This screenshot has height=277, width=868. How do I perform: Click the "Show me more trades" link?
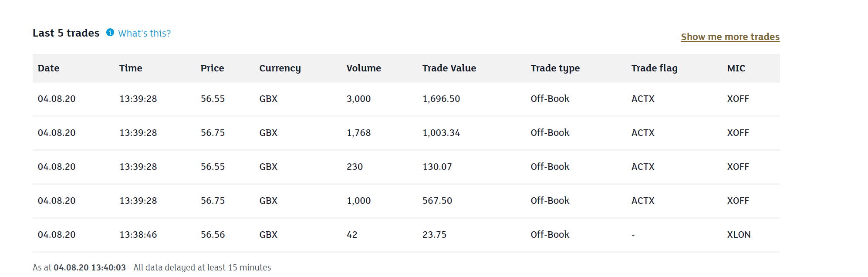[730, 37]
